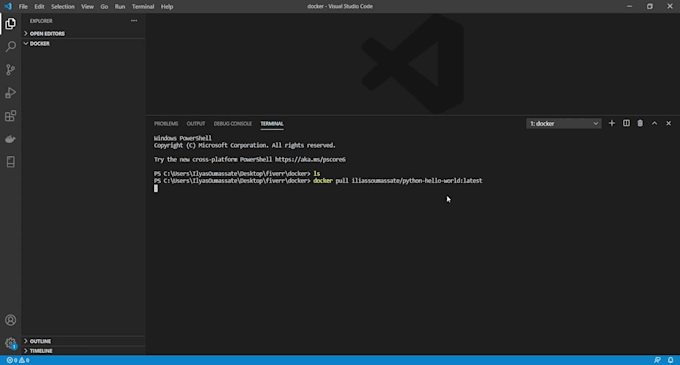680x365 pixels.
Task: Click the 'ls' command line in terminal
Action: (237, 173)
